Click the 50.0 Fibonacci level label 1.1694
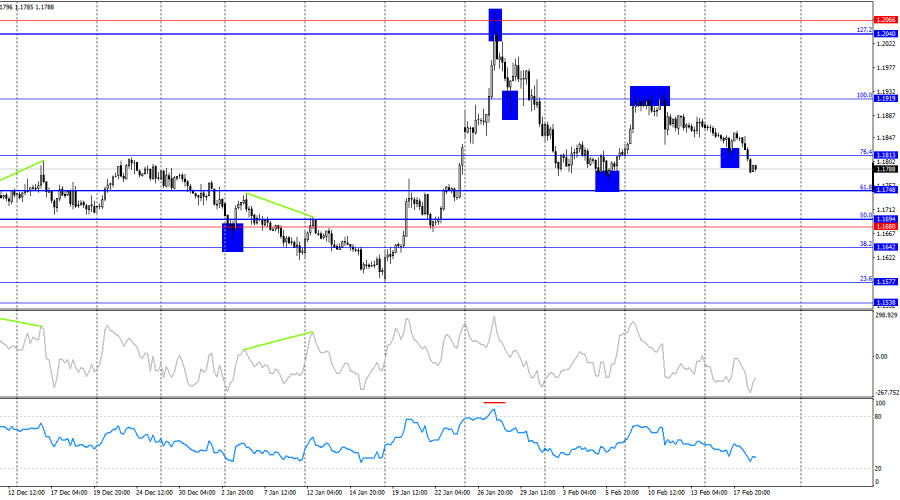The width and height of the screenshot is (900, 500). 884,218
